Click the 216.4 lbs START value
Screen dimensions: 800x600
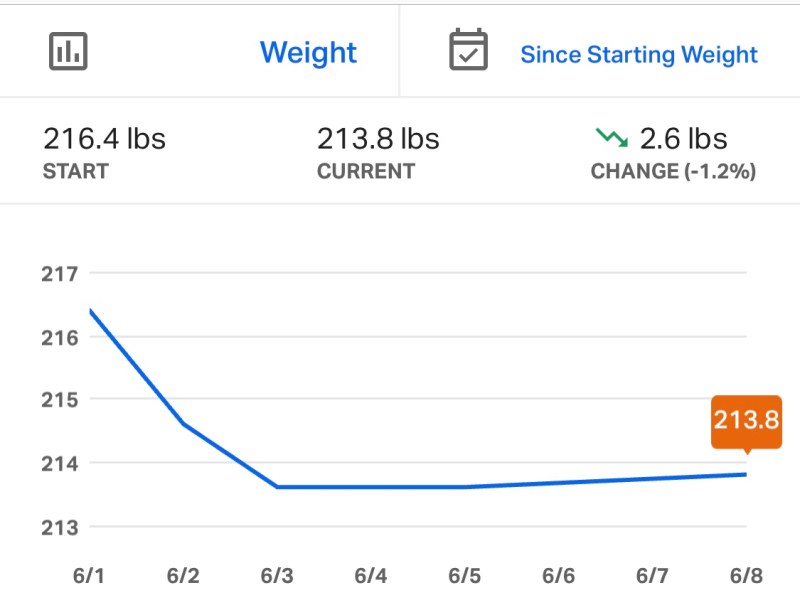[106, 138]
